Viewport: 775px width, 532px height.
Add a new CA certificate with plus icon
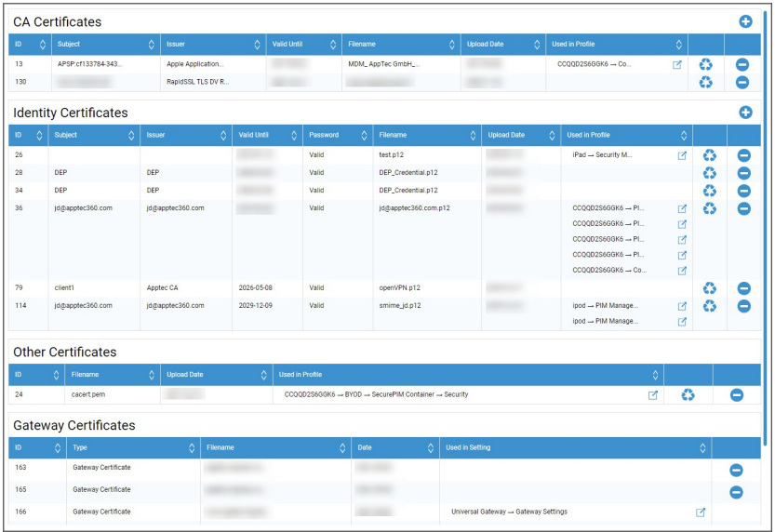coord(744,21)
